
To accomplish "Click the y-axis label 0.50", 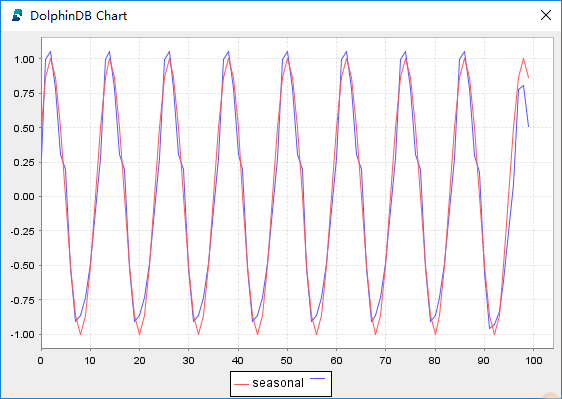I will [x=24, y=128].
